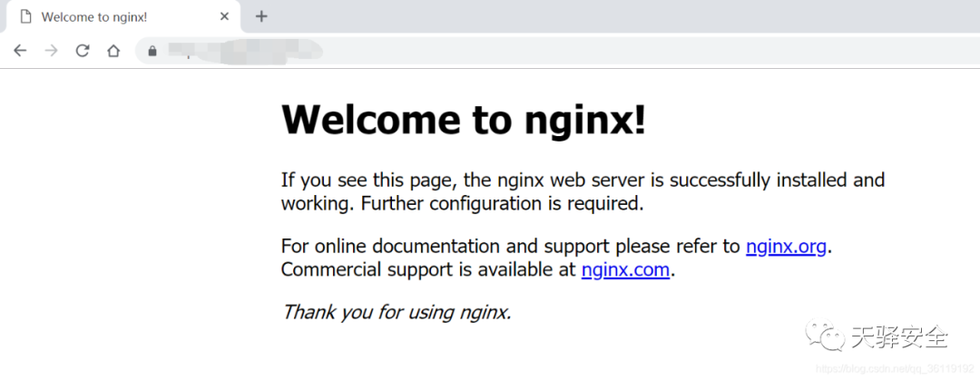Click 'Further configuration is required.' text
980x380 pixels.
tap(503, 204)
